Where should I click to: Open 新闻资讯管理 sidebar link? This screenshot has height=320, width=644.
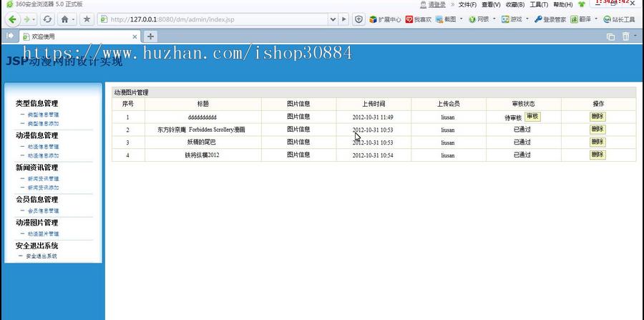click(x=43, y=179)
